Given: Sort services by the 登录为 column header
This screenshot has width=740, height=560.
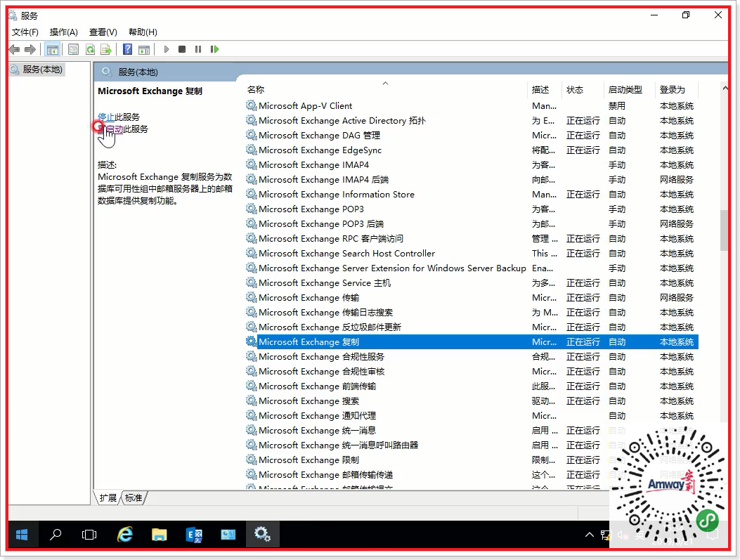Looking at the screenshot, I should pyautogui.click(x=676, y=90).
